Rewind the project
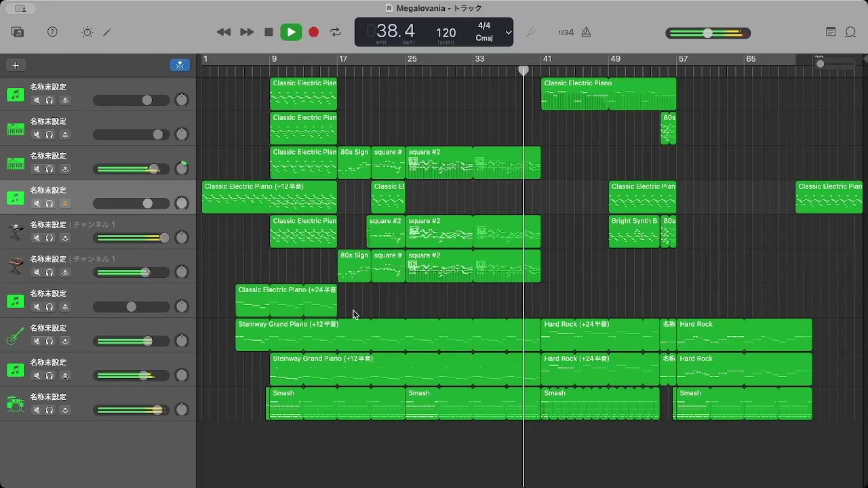 point(223,32)
